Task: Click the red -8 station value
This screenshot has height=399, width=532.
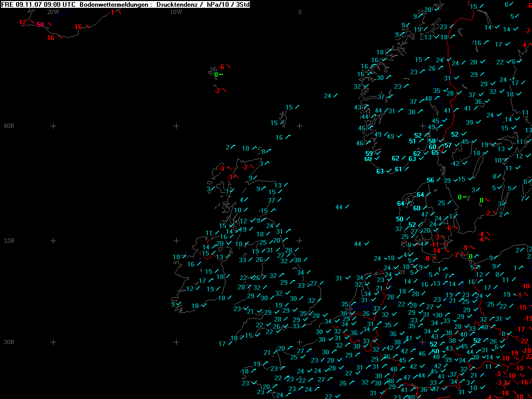Action: click(x=427, y=258)
